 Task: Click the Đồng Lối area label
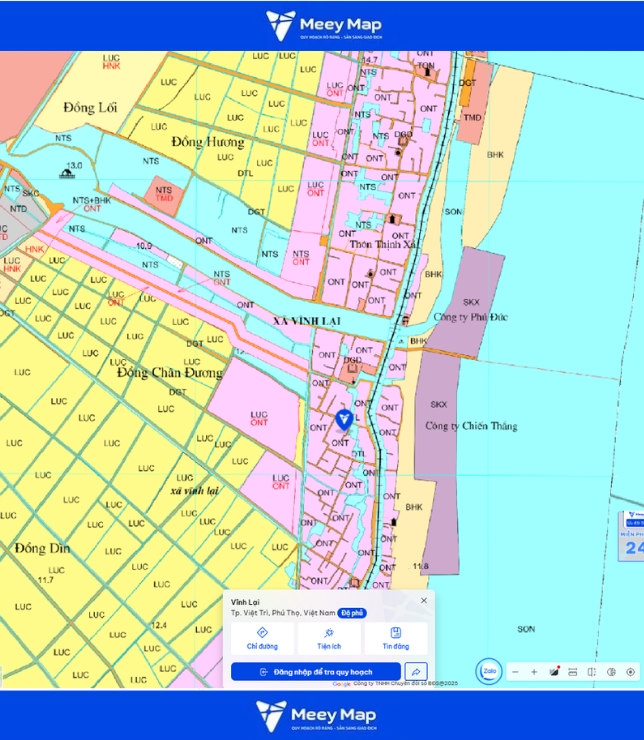point(90,108)
